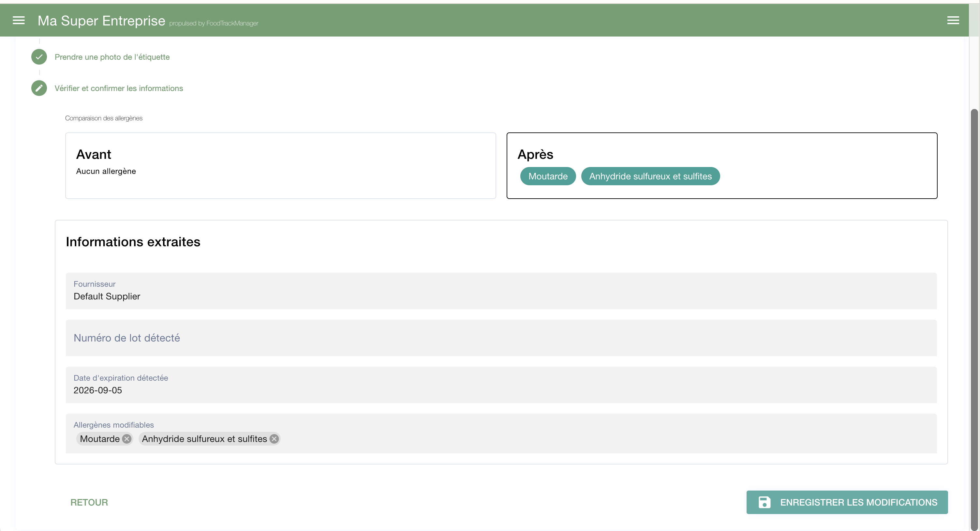The image size is (980, 531).
Task: Click the Fournisseur field
Action: click(x=501, y=291)
